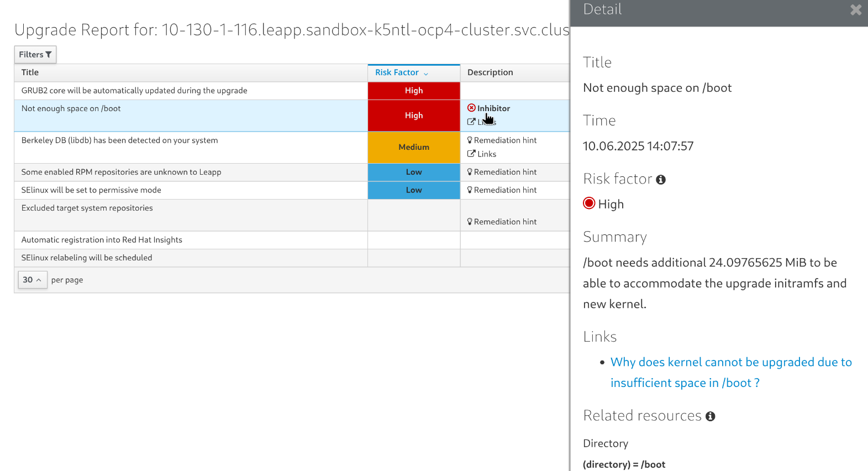Select Automatic registration into Red Hat Insights row

(x=102, y=240)
